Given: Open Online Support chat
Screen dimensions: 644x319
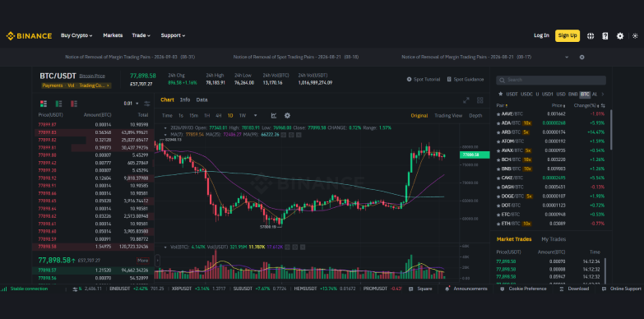Looking at the screenshot, I should [621, 289].
